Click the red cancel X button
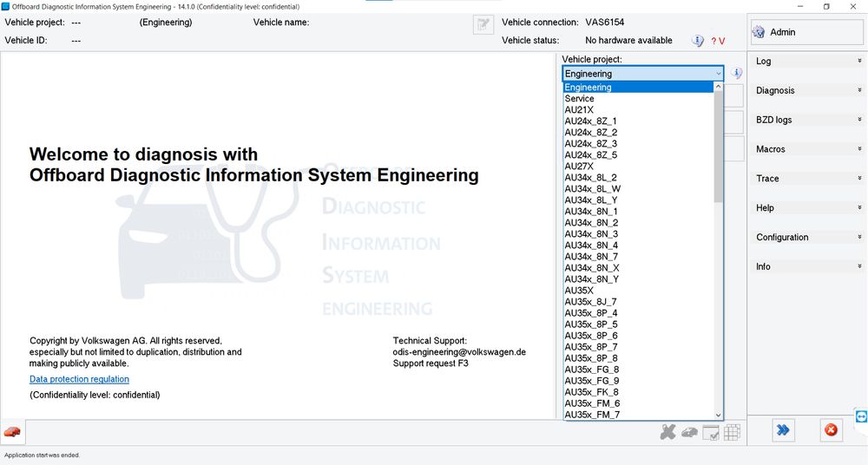This screenshot has height=465, width=868. tap(831, 429)
